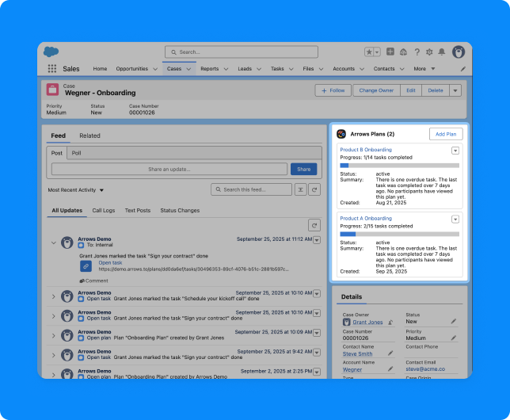510x420 pixels.
Task: Click the Delete button
Action: (436, 90)
